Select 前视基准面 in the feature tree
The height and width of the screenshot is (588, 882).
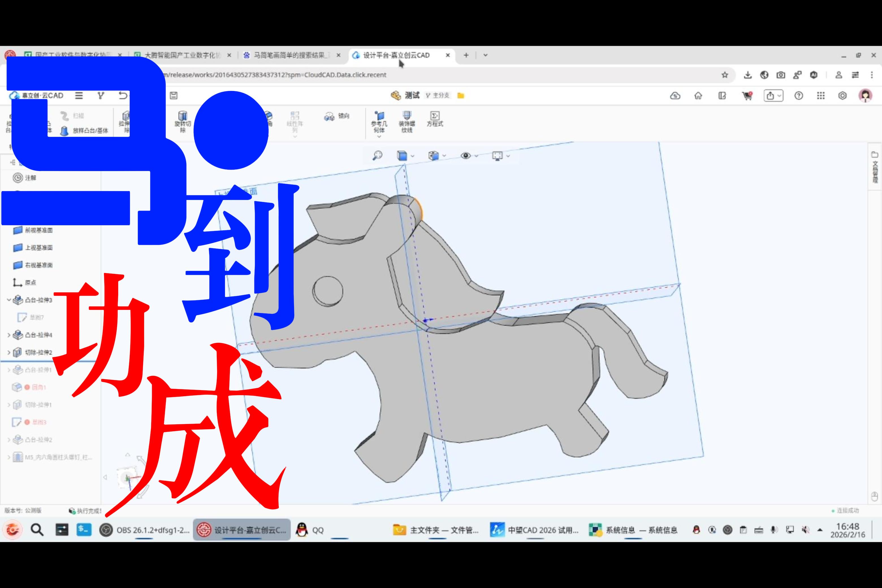33,230
